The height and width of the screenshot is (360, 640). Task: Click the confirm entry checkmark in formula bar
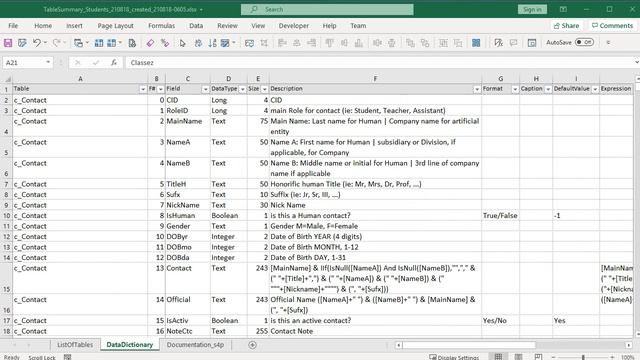point(96,62)
